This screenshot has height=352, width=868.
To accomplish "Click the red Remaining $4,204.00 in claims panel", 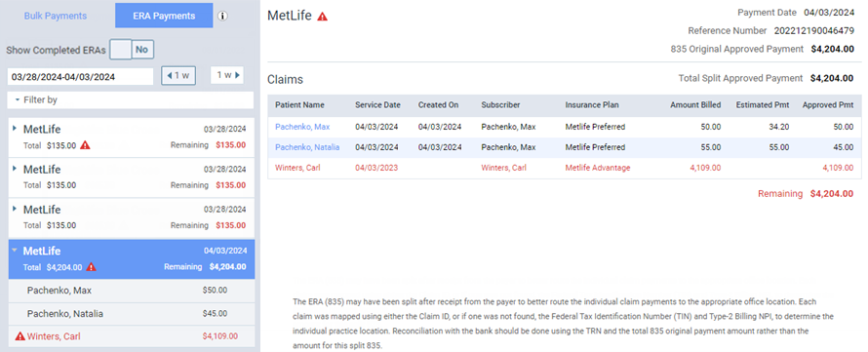I will tap(806, 194).
